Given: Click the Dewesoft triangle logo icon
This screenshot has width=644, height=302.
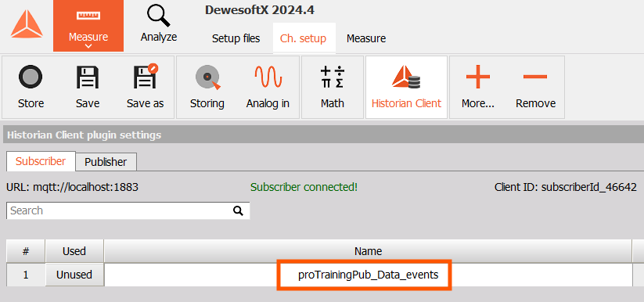Looking at the screenshot, I should 27,25.
